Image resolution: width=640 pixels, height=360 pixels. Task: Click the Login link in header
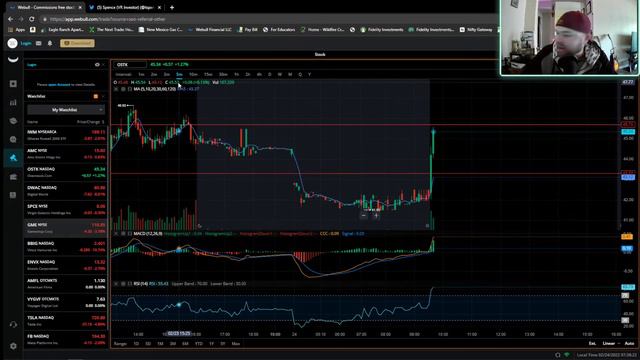(x=26, y=43)
